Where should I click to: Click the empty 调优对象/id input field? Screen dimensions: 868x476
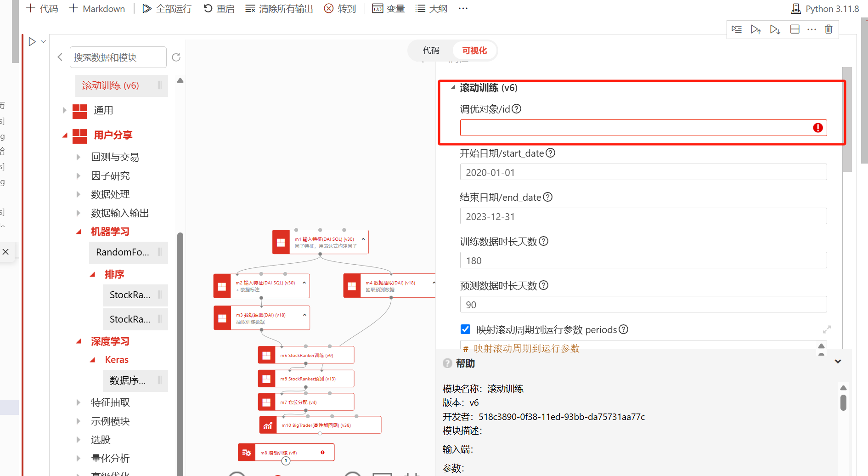tap(634, 128)
